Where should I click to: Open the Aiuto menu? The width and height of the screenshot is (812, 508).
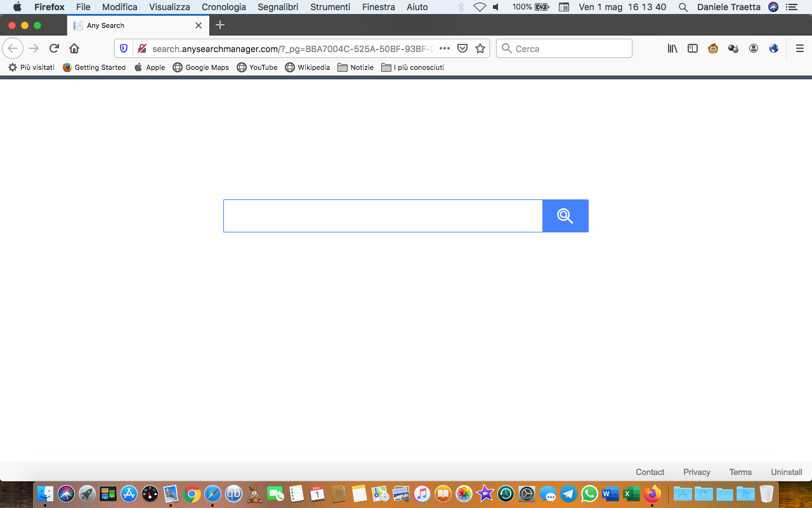[x=417, y=7]
